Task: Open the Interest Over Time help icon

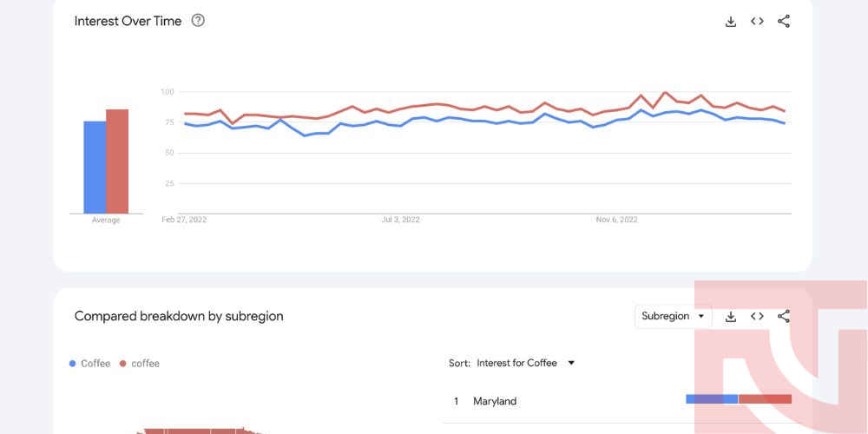Action: click(x=198, y=21)
